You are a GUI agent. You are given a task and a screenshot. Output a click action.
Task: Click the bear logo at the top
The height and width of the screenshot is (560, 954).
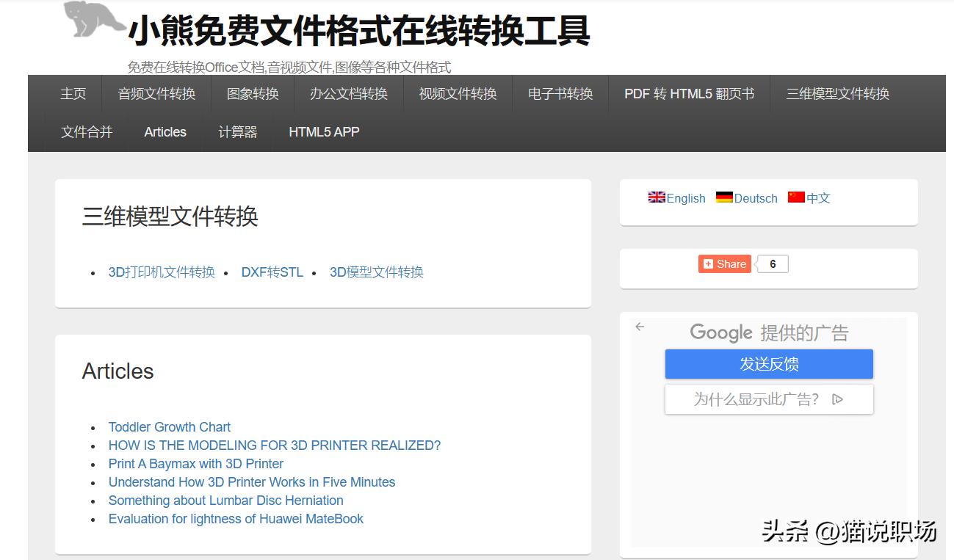click(x=92, y=21)
